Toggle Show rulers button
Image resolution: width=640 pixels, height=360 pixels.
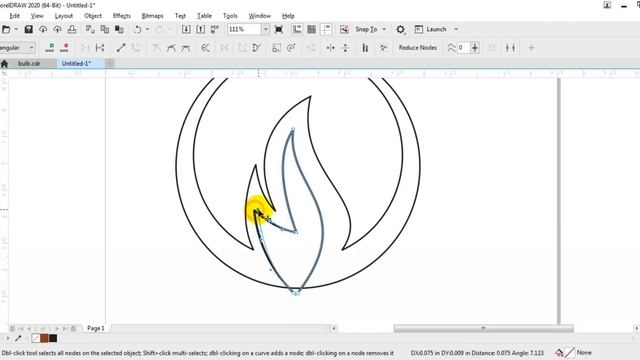297,29
